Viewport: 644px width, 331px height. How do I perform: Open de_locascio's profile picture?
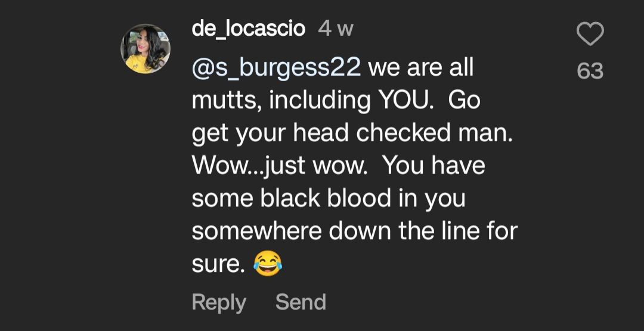(x=145, y=49)
